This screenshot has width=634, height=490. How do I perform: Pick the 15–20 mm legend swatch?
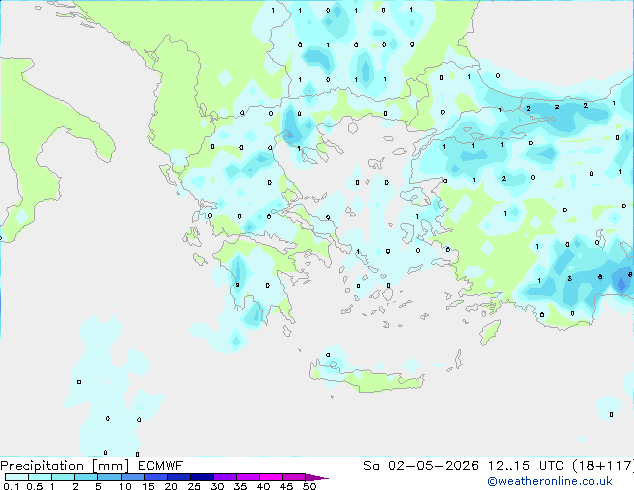point(156,477)
